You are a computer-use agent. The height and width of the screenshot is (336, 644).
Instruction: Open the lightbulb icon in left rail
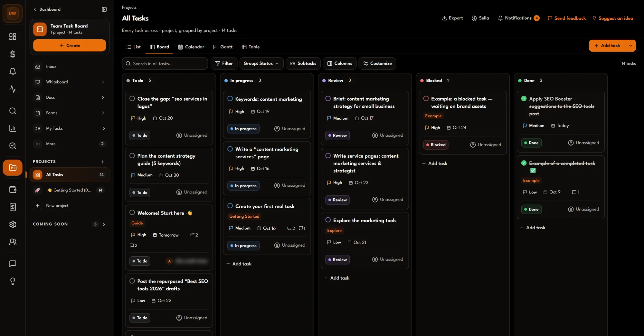[13, 281]
